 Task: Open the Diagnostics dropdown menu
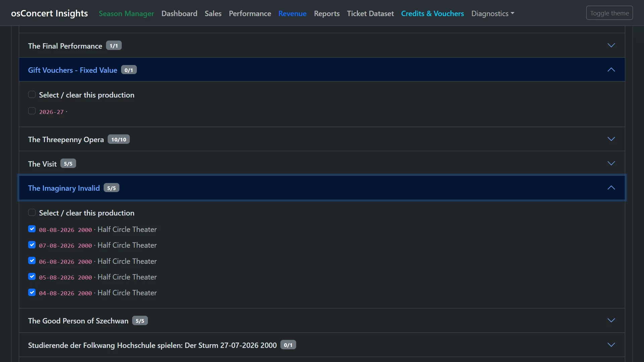click(x=493, y=13)
